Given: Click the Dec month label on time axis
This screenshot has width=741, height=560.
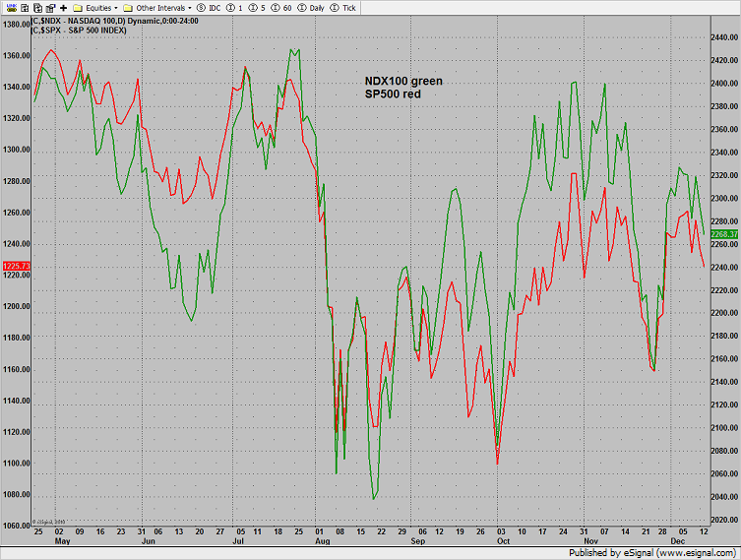Looking at the screenshot, I should 678,541.
